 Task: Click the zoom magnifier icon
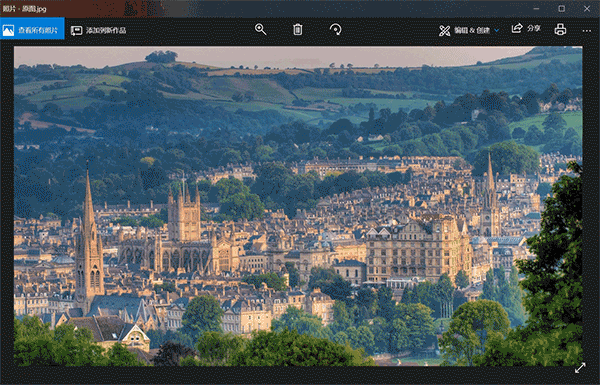pos(261,29)
